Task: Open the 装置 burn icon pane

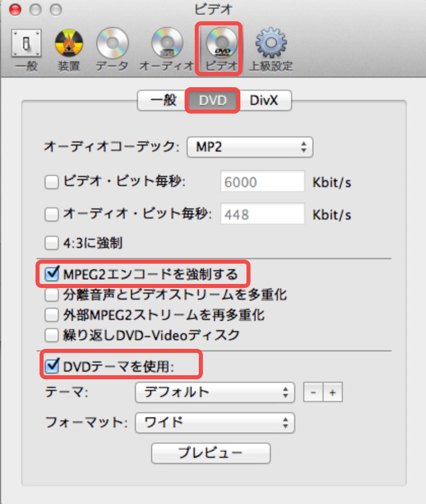Action: tap(69, 44)
